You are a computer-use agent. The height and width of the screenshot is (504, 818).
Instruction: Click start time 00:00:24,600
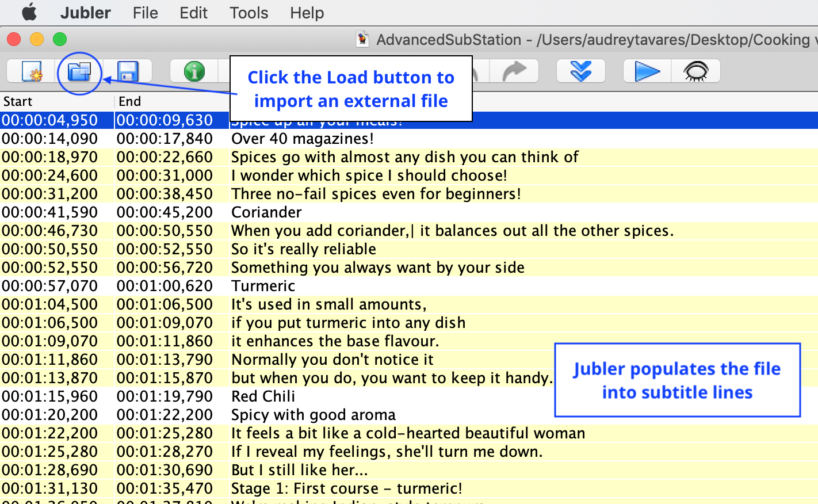click(x=50, y=175)
